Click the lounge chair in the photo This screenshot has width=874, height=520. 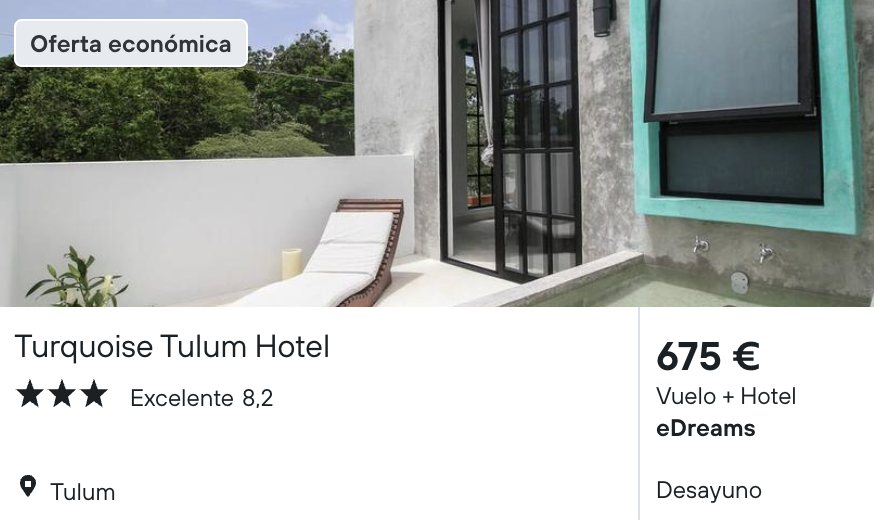[x=334, y=256]
